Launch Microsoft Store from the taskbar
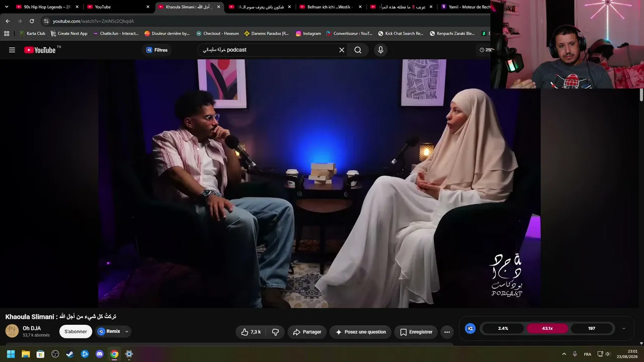This screenshot has height=362, width=644. coord(40,354)
